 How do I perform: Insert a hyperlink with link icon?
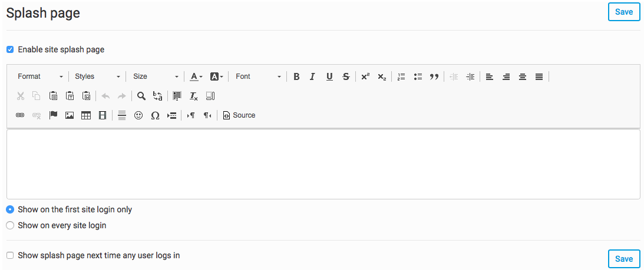coord(20,115)
